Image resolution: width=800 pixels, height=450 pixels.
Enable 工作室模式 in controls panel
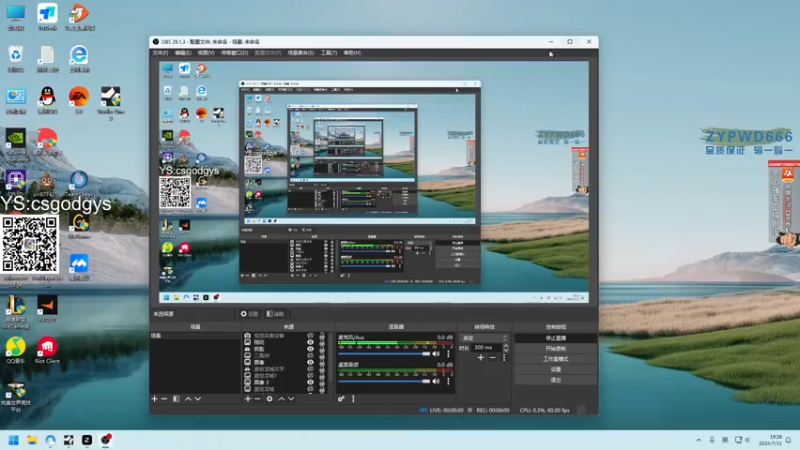tap(556, 359)
